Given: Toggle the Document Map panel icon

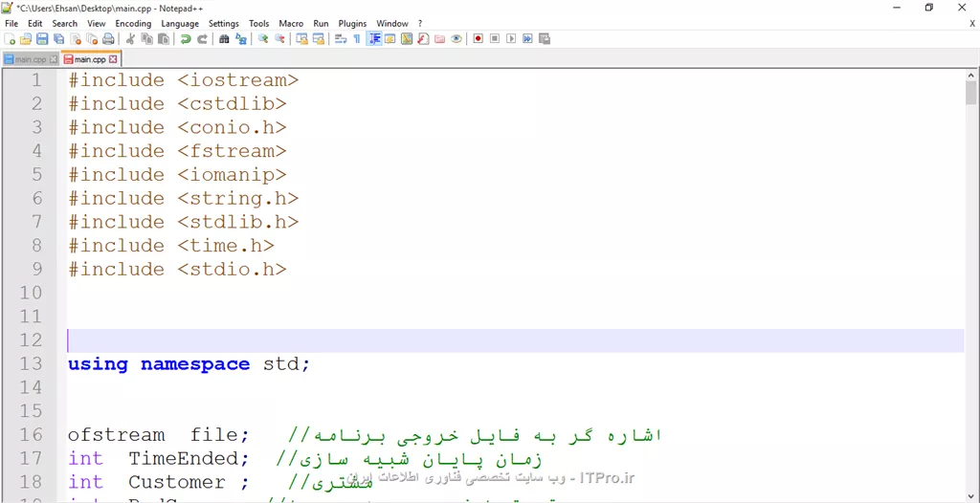Looking at the screenshot, I should (x=407, y=39).
